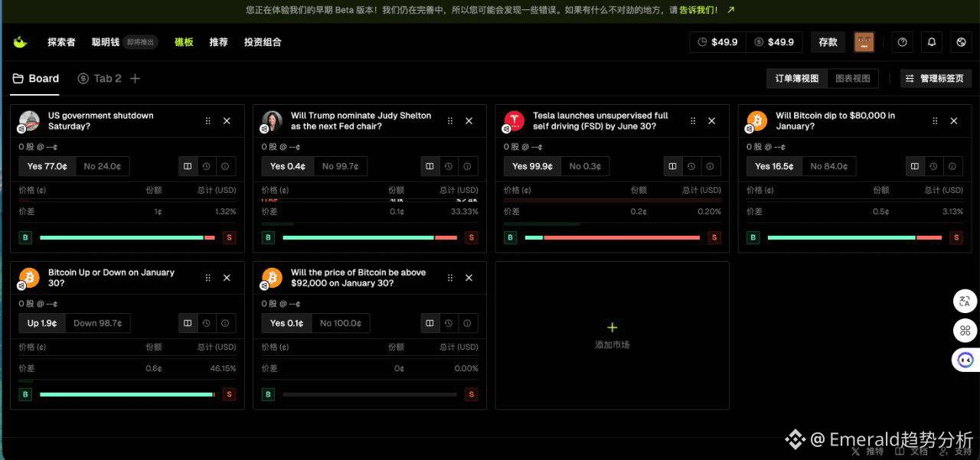The height and width of the screenshot is (460, 980).
Task: Click the B buy button on US shutdown card
Action: 26,238
